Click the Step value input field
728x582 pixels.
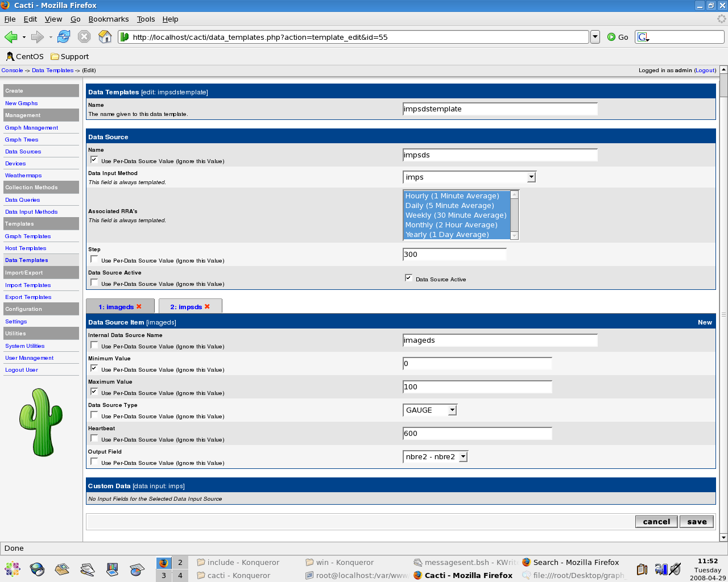pyautogui.click(x=454, y=255)
